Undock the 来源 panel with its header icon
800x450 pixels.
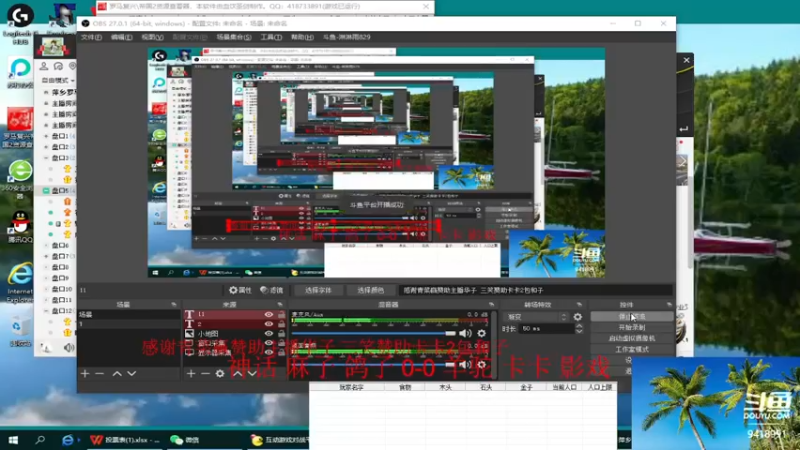tap(280, 305)
